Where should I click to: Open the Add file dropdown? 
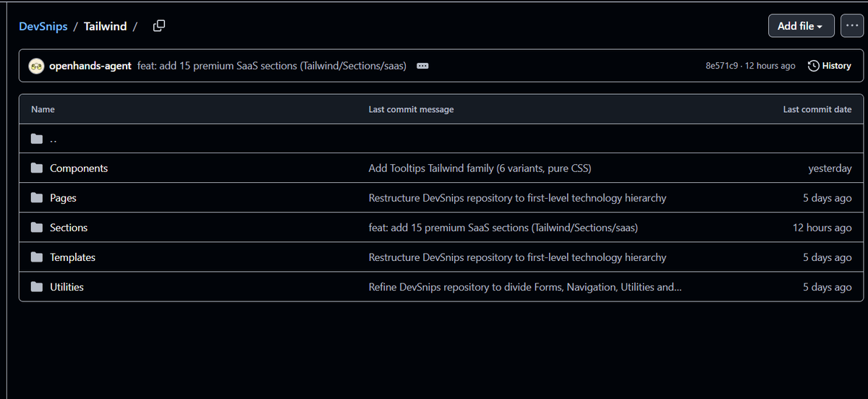(801, 26)
